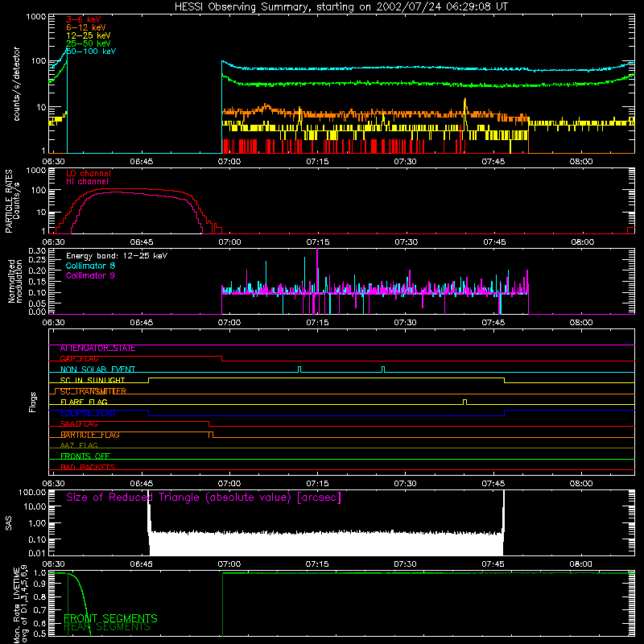This screenshot has height=644, width=644.
Task: Select the 'Collimator 8' legend label
Action: click(90, 266)
